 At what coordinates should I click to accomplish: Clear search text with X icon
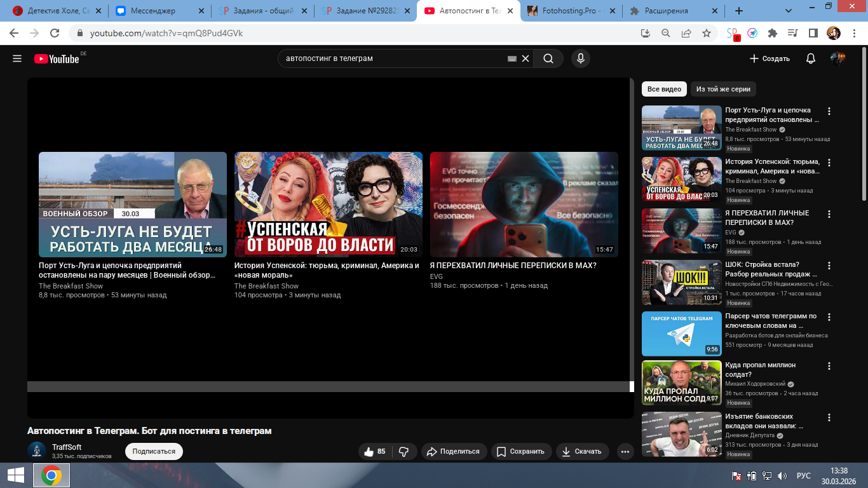click(x=526, y=58)
